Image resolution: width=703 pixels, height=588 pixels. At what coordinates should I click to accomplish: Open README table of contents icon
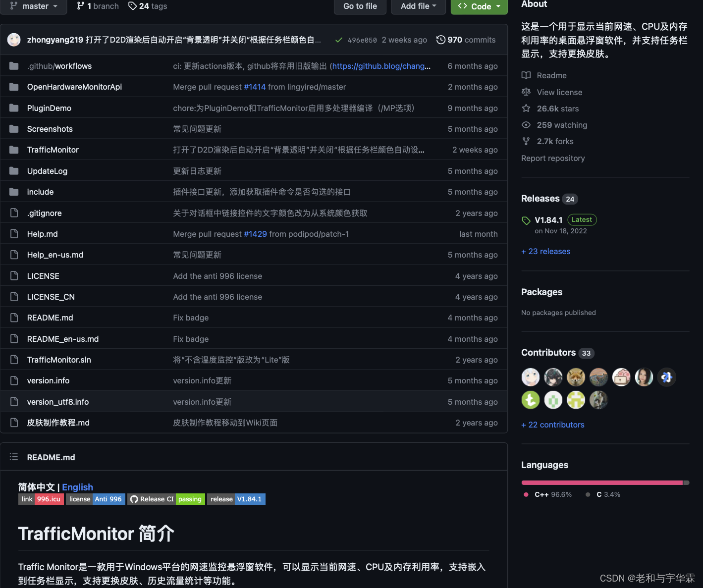(14, 457)
